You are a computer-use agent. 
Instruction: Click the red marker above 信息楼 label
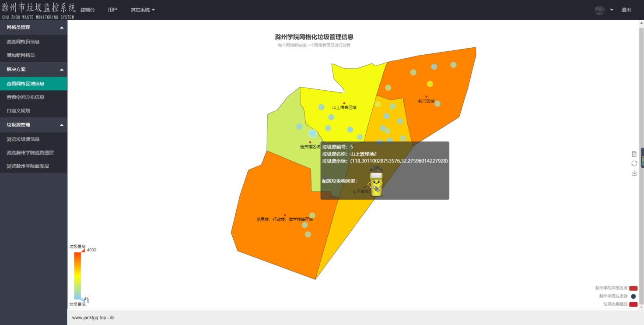click(x=285, y=215)
